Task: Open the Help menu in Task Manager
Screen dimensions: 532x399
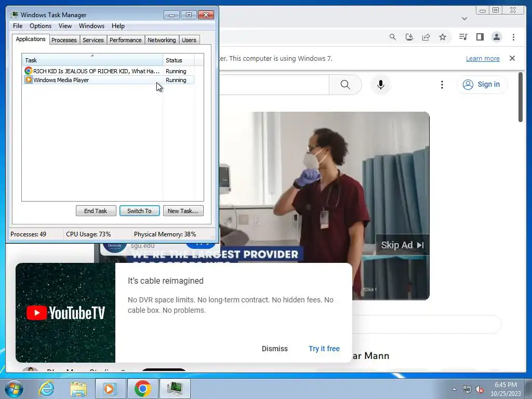Action: click(118, 26)
